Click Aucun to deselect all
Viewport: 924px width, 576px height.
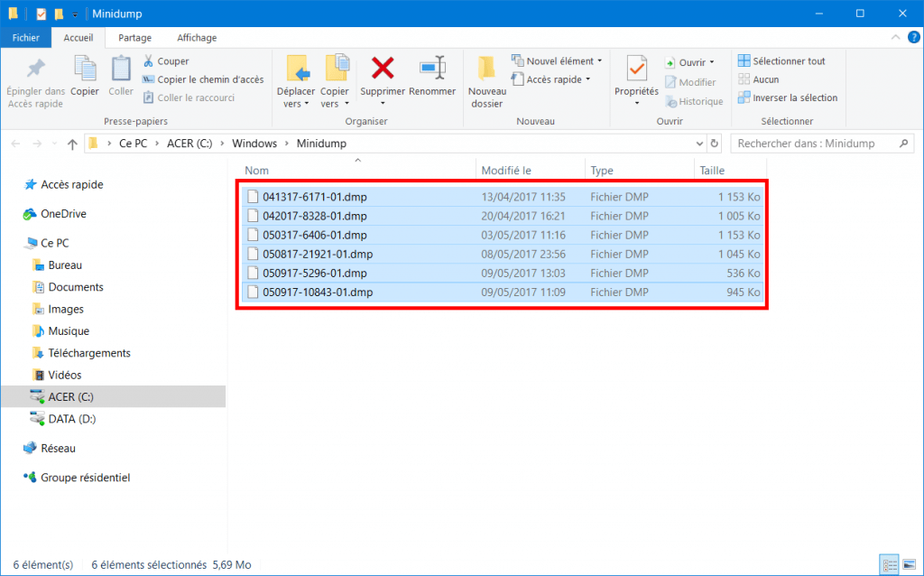758,79
